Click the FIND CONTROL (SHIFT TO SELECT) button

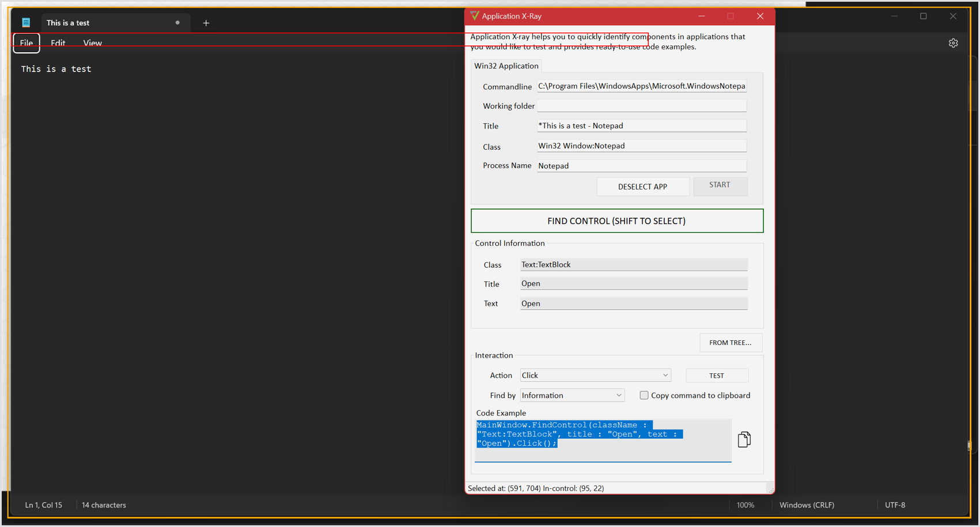click(616, 221)
